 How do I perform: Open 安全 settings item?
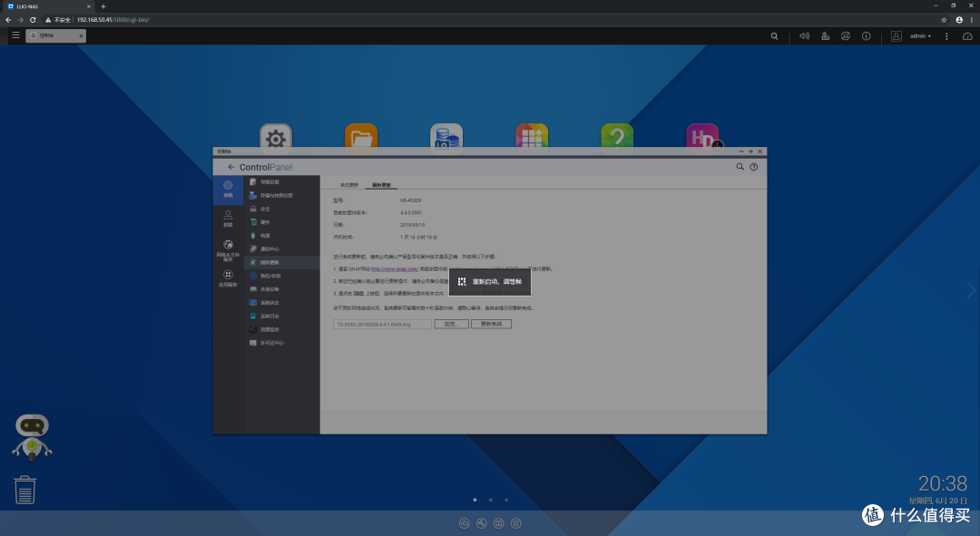click(282, 209)
